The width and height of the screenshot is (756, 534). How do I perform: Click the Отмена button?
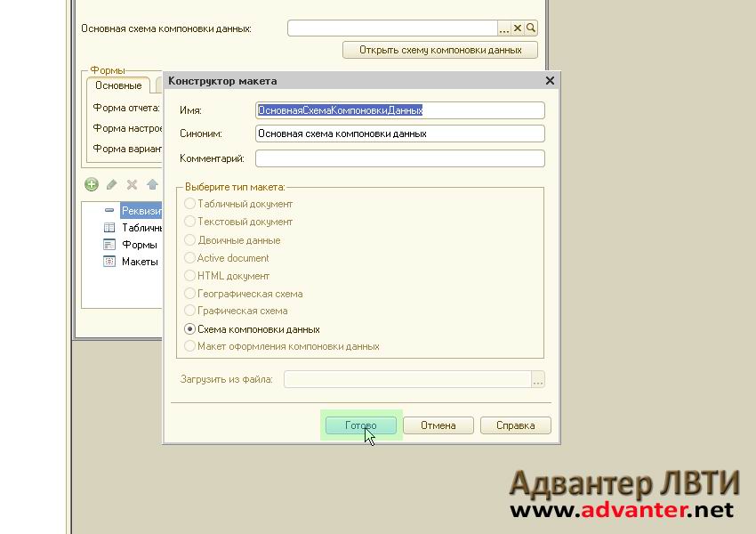point(438,425)
